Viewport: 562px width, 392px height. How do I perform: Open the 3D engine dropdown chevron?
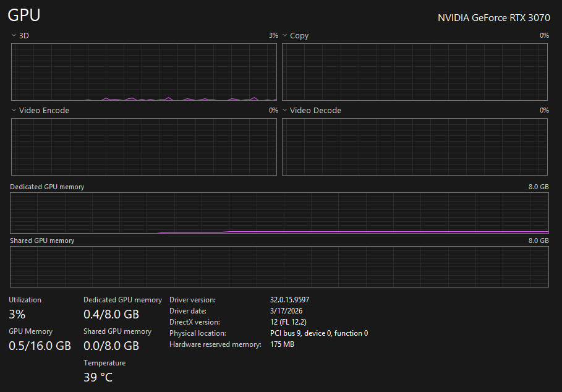tap(14, 35)
